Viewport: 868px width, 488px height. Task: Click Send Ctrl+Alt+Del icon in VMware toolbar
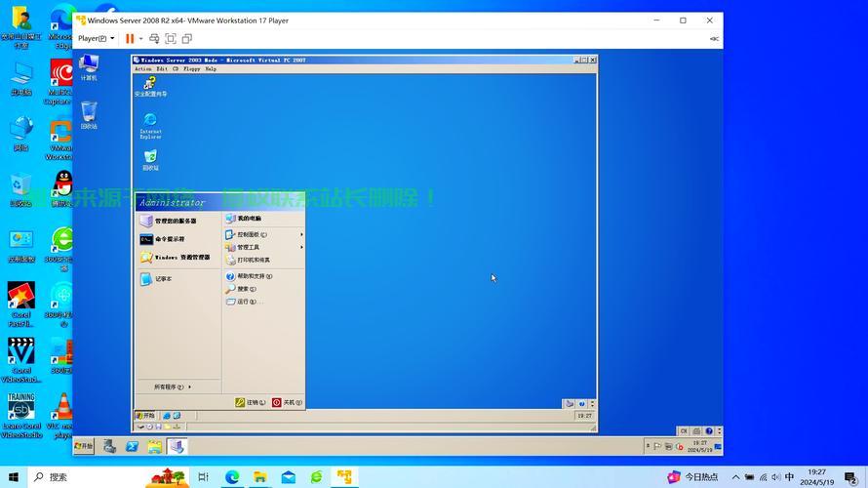pos(154,39)
